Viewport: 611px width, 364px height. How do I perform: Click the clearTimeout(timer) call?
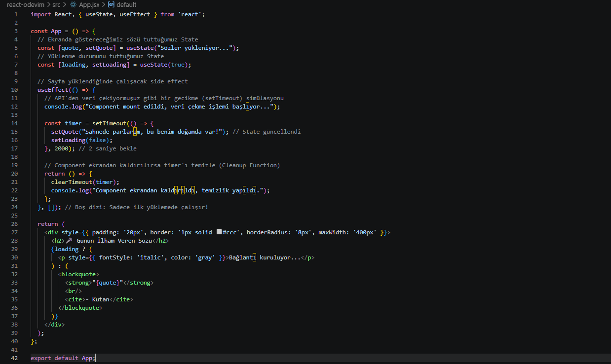click(83, 182)
